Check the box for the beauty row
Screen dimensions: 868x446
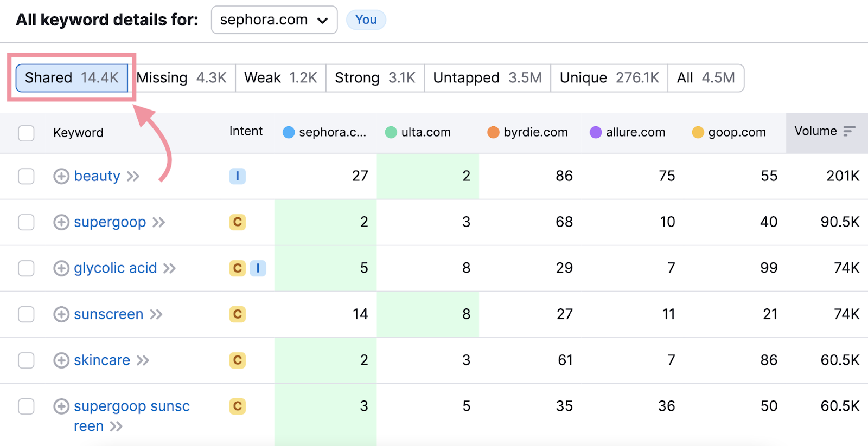[x=26, y=176]
